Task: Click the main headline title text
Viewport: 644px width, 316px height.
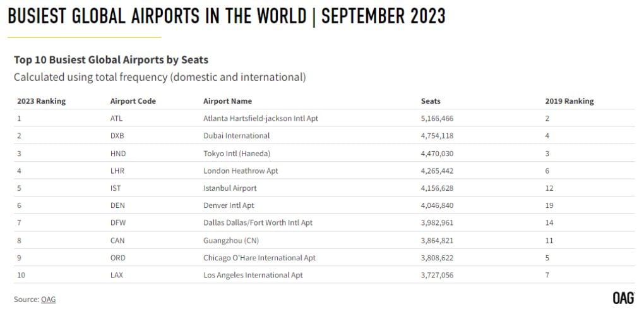Action: coord(226,16)
